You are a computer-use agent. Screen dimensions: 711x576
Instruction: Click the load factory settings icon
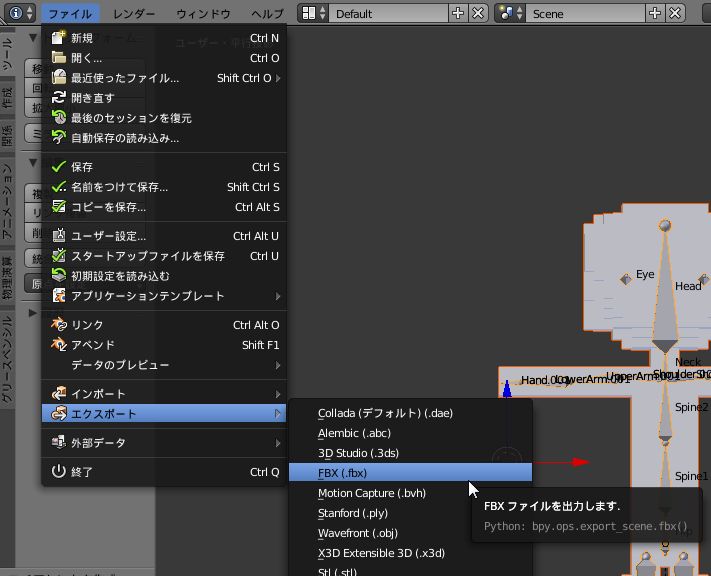tap(58, 276)
